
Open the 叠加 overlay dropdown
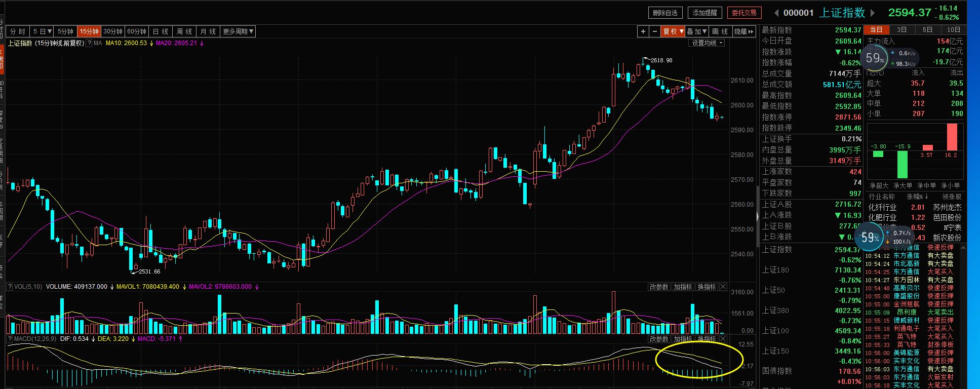697,31
